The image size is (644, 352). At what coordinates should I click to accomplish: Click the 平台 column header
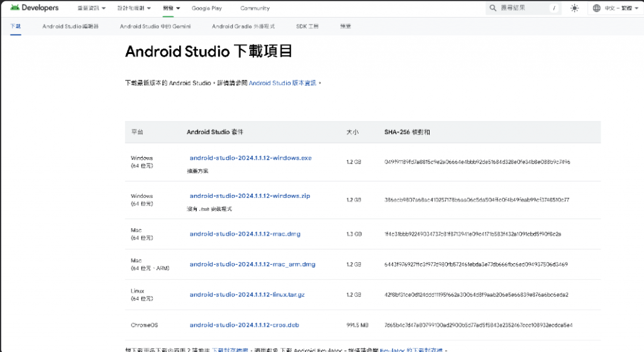coord(137,132)
